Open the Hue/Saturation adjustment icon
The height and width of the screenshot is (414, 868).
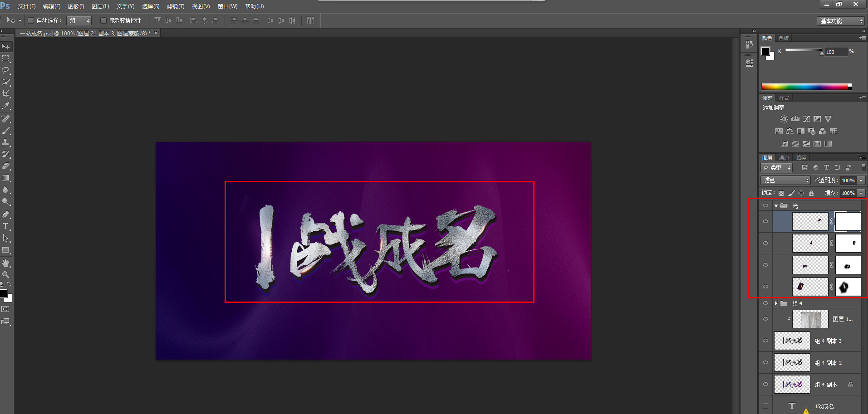point(779,131)
